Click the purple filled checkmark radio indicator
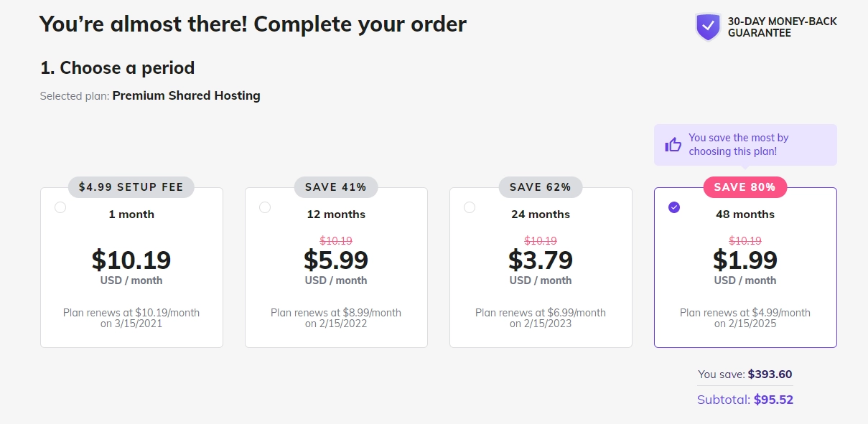Screen dimensions: 868x424 pos(673,207)
